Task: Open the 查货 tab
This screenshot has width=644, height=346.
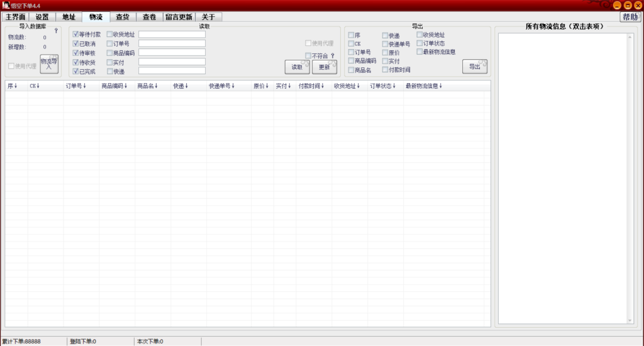Action: [123, 17]
